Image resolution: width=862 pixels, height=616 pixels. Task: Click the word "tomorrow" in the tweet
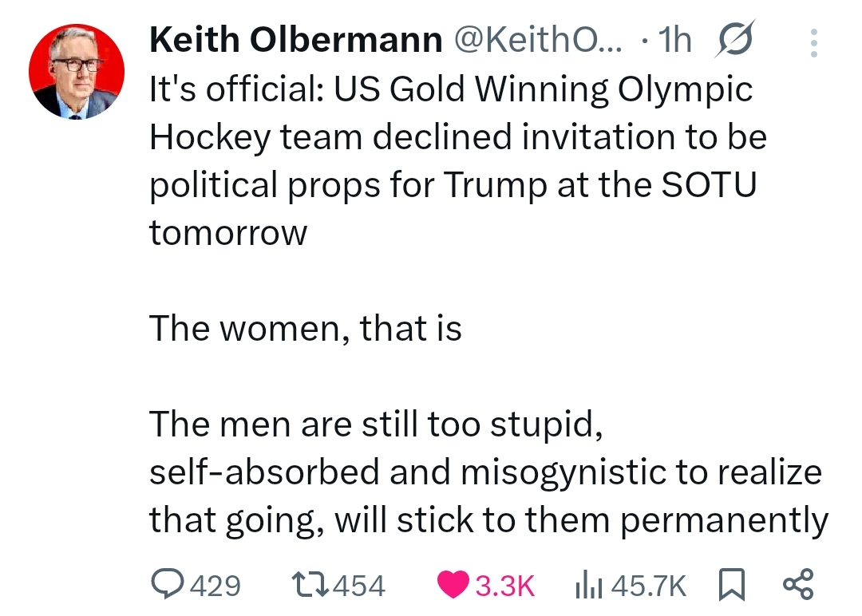228,233
